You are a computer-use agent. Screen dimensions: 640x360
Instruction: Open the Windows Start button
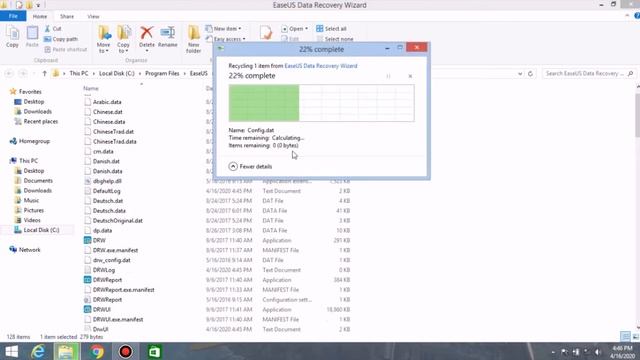coord(11,351)
